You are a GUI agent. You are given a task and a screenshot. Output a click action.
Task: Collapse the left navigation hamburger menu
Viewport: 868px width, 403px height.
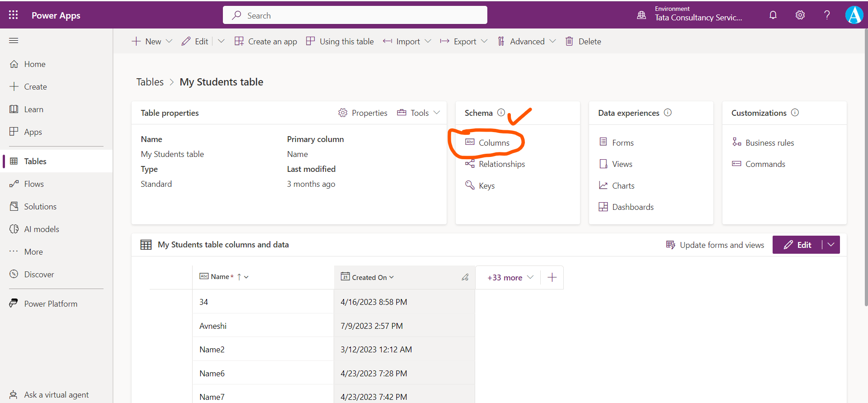(14, 41)
